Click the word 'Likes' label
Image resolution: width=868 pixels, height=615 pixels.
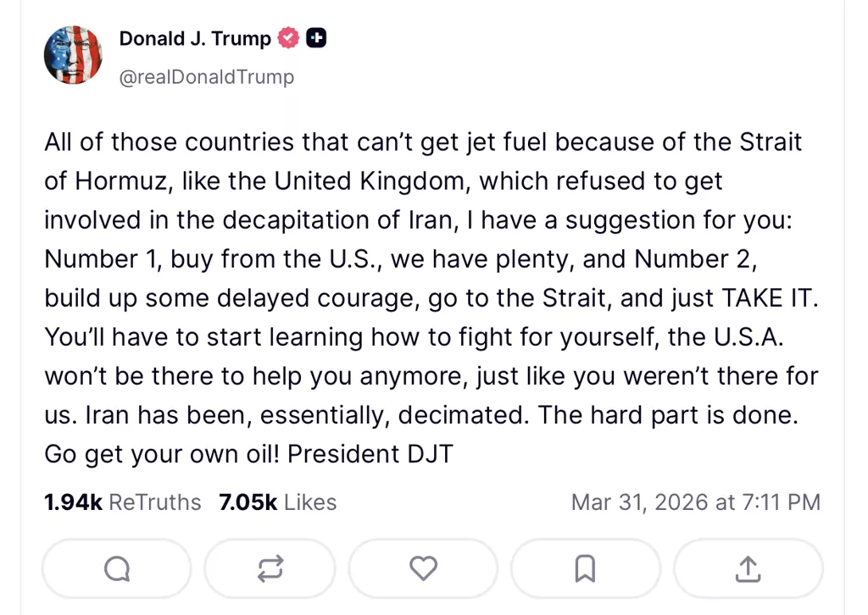(x=310, y=502)
